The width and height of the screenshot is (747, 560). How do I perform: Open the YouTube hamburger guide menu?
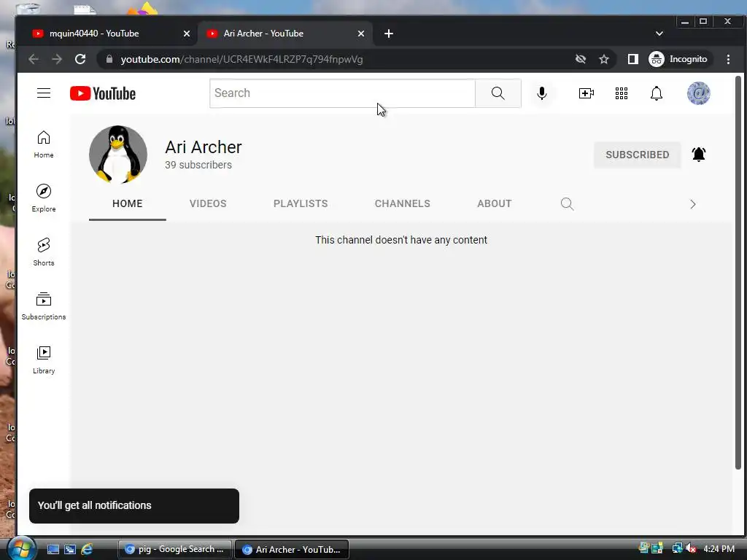[44, 93]
